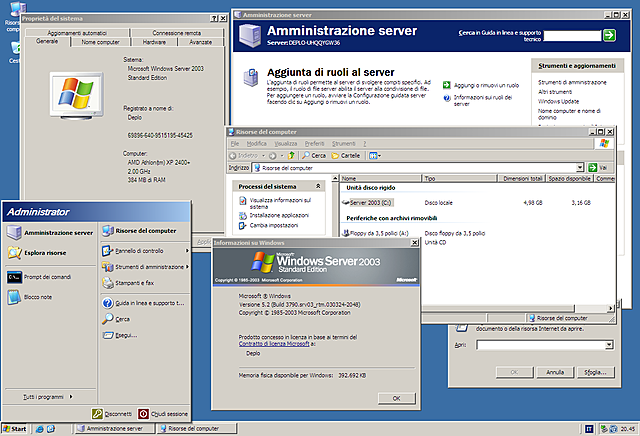Screen dimensions: 640x436
Task: Open the Visualizza menu
Action: tap(286, 144)
